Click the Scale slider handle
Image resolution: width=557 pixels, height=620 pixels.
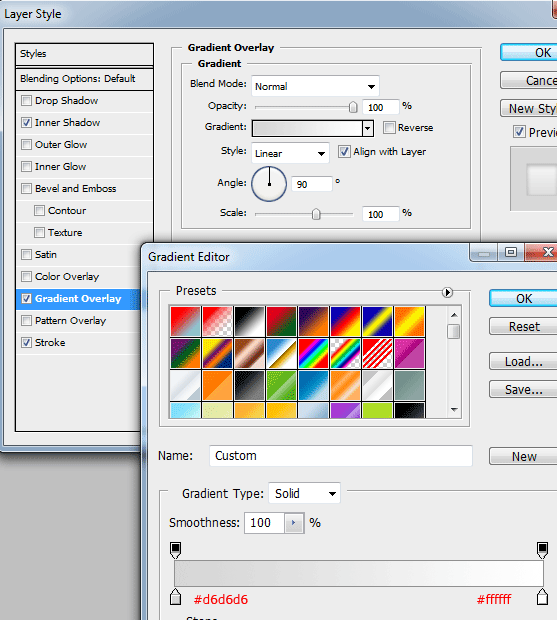tap(316, 214)
